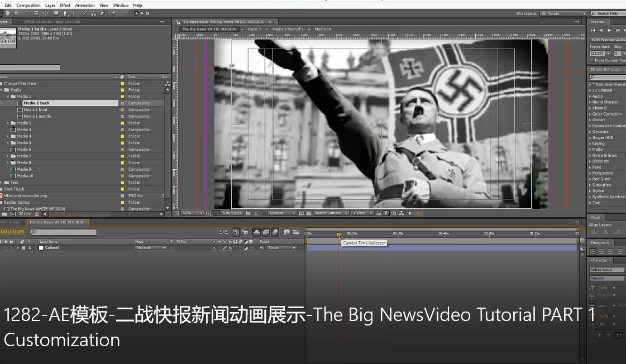626x364 pixels.
Task: Toggle fx switch on Colors! layer
Action: click(x=231, y=248)
